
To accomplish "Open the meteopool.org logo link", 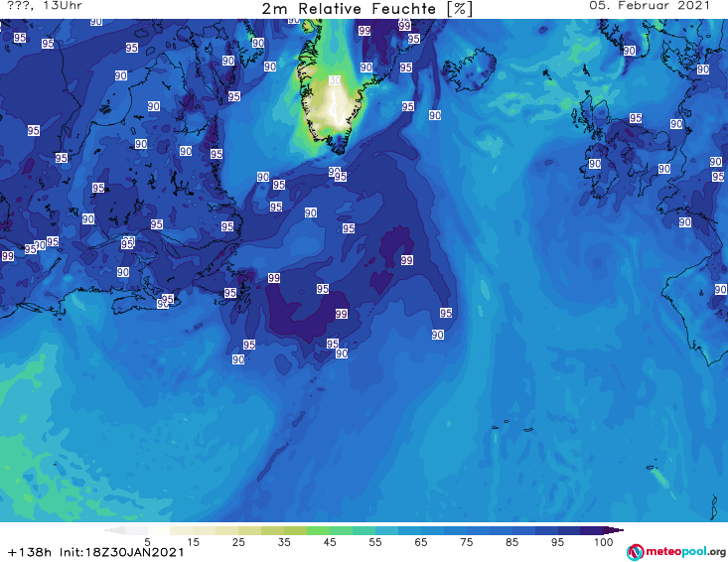I will pyautogui.click(x=675, y=552).
